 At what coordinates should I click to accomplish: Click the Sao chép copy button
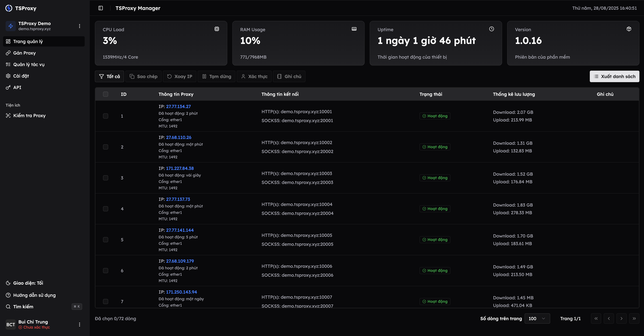click(143, 76)
